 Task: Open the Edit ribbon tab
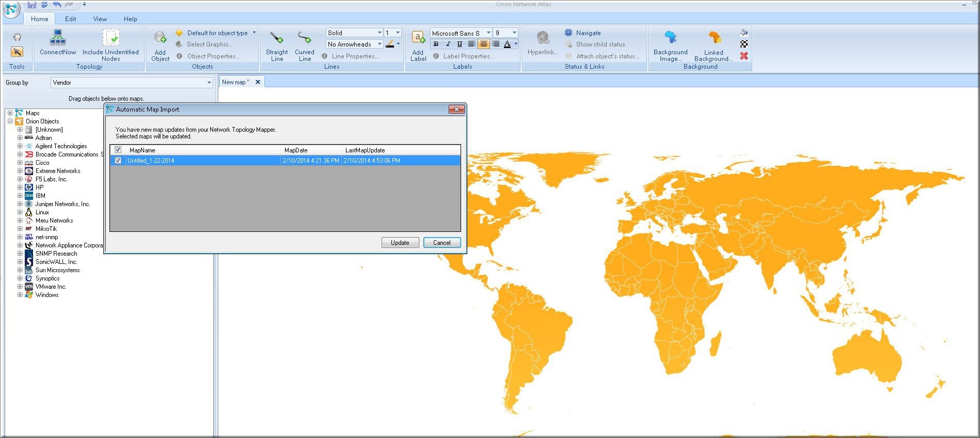coord(71,19)
